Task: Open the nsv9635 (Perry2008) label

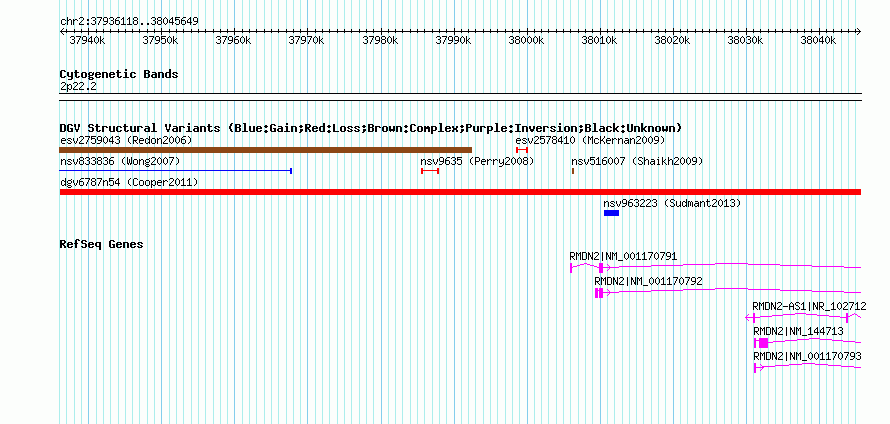Action: click(477, 162)
